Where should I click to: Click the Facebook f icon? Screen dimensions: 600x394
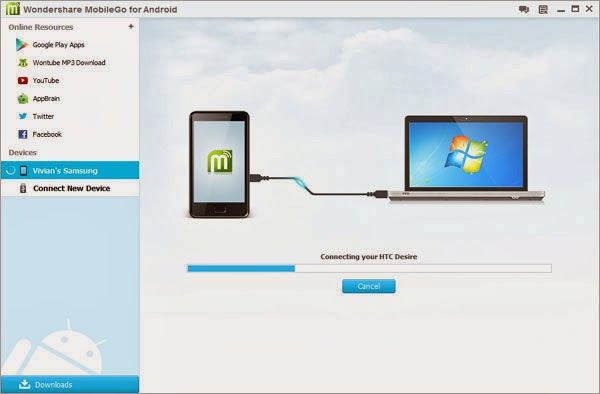pyautogui.click(x=23, y=134)
